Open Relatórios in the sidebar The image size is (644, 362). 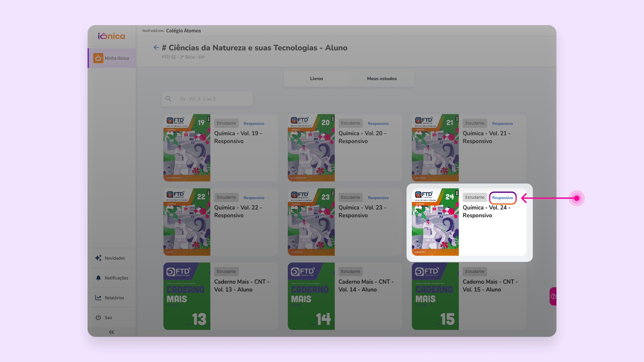(111, 298)
